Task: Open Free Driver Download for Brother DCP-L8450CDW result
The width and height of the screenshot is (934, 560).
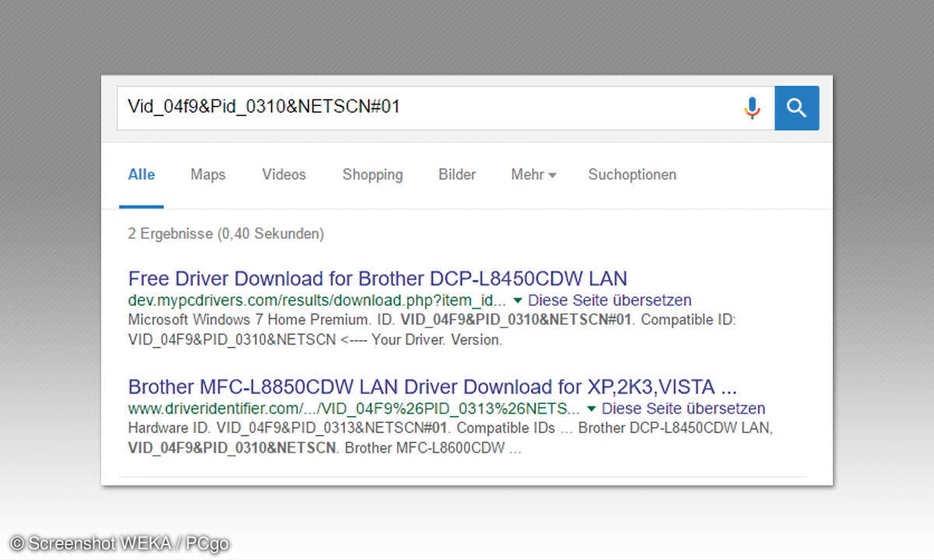Action: 377,278
